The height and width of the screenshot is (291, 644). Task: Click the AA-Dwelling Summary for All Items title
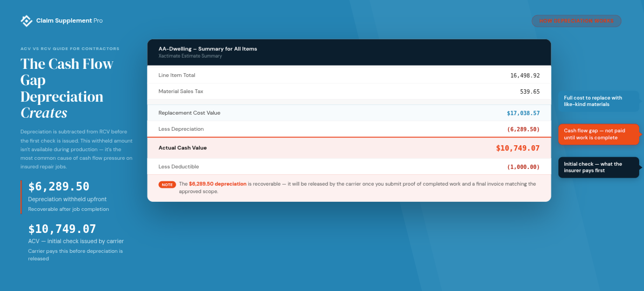[208, 49]
